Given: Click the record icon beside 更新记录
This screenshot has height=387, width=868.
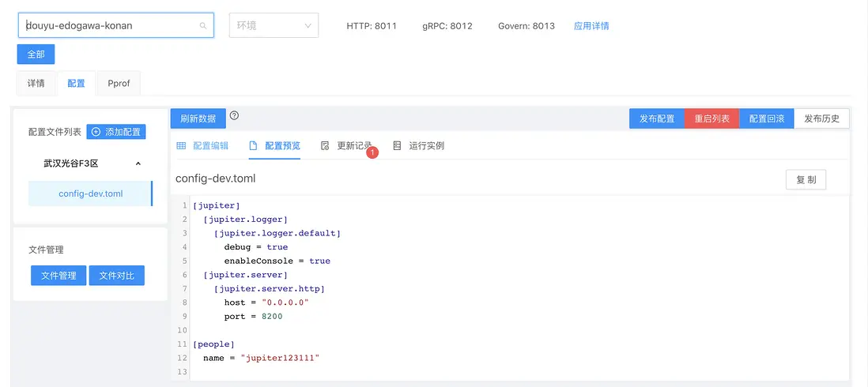Looking at the screenshot, I should 326,146.
